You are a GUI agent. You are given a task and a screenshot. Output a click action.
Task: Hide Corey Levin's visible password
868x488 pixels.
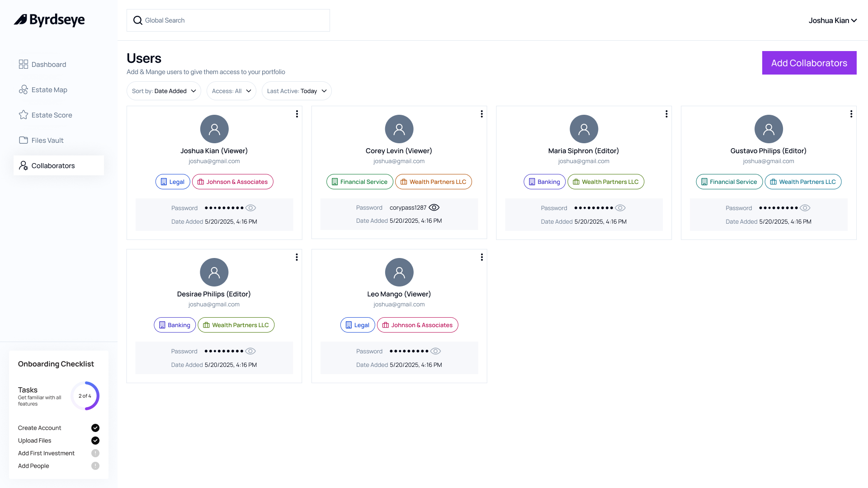pos(434,207)
